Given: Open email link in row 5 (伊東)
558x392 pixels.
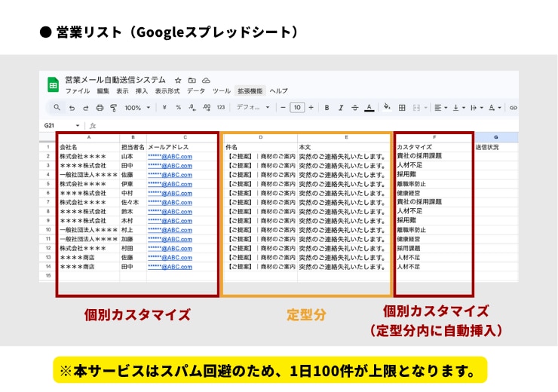Looking at the screenshot, I should click(x=170, y=184).
